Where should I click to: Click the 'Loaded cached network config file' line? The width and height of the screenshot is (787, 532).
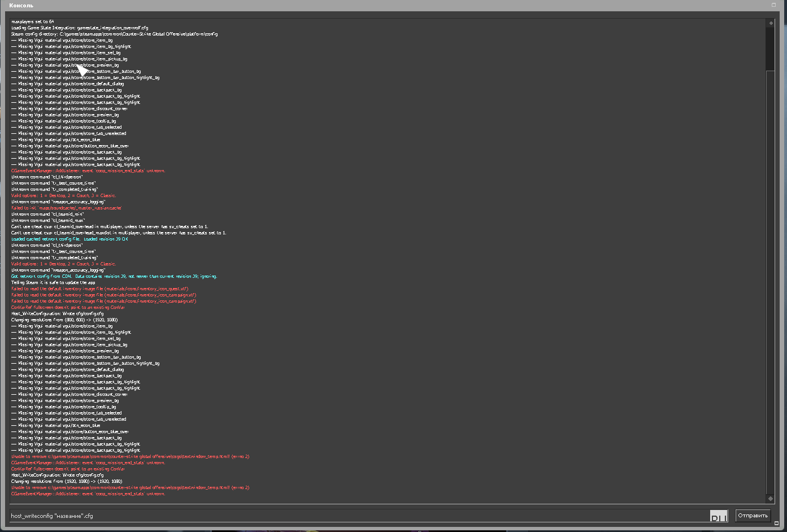tap(69, 239)
